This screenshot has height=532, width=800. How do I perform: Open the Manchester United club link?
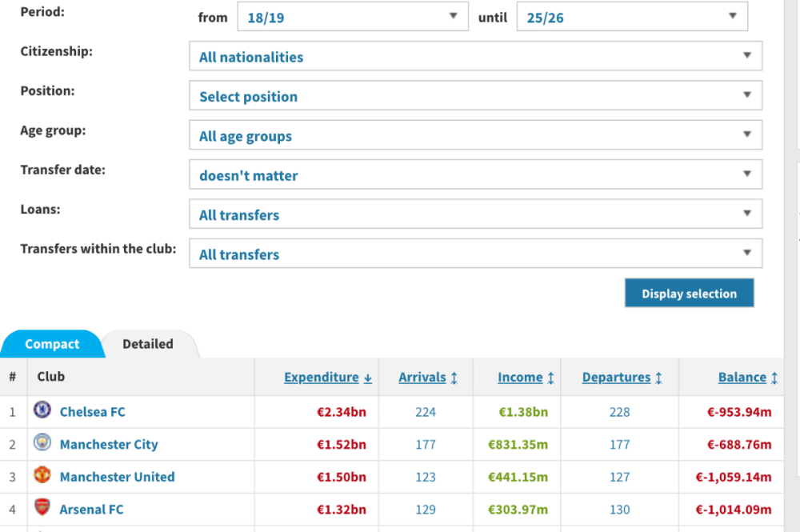pyautogui.click(x=117, y=477)
